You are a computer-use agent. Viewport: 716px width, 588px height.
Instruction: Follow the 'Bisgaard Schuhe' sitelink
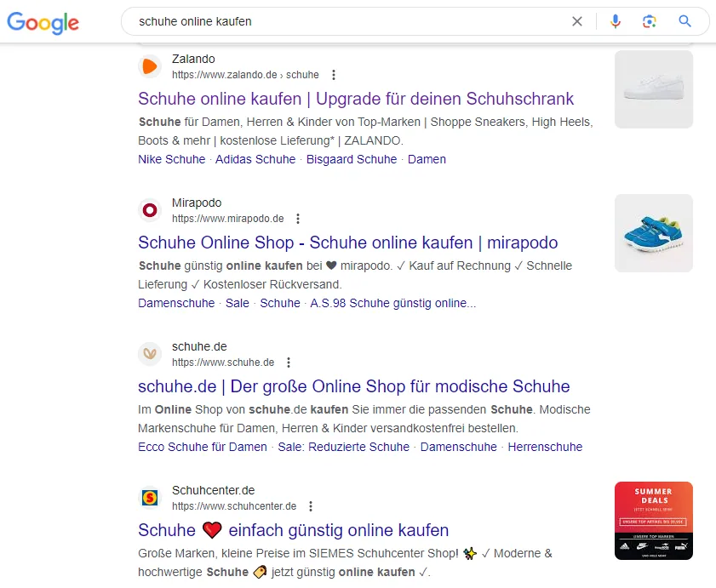[x=351, y=159]
